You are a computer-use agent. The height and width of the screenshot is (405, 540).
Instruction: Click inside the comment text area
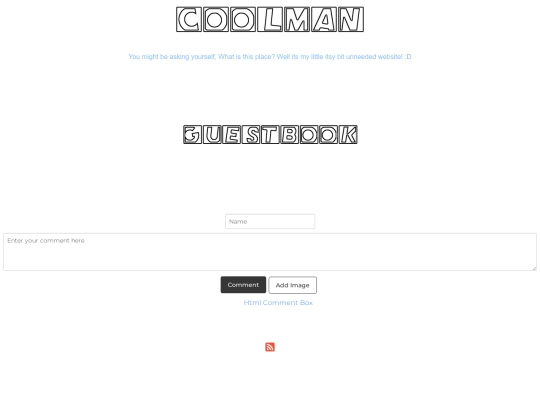270,252
